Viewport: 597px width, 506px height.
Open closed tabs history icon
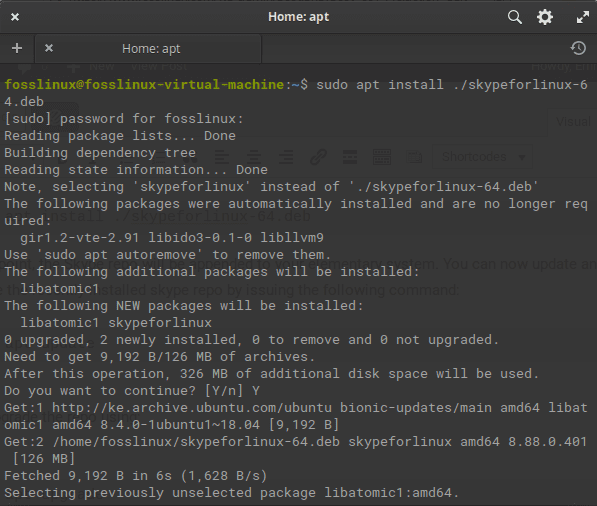click(578, 48)
